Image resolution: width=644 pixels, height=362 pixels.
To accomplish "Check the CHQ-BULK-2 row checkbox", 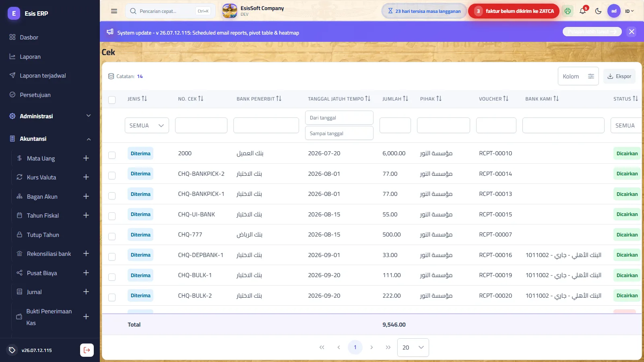I will 112,297.
